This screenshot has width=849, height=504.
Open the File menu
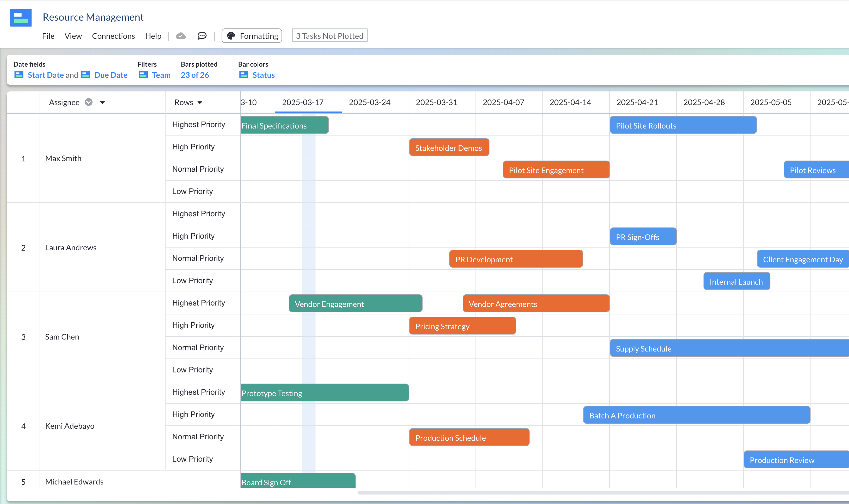(x=48, y=36)
